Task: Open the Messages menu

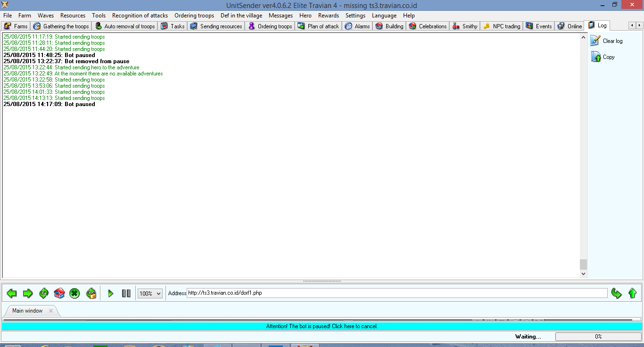Action: [281, 16]
